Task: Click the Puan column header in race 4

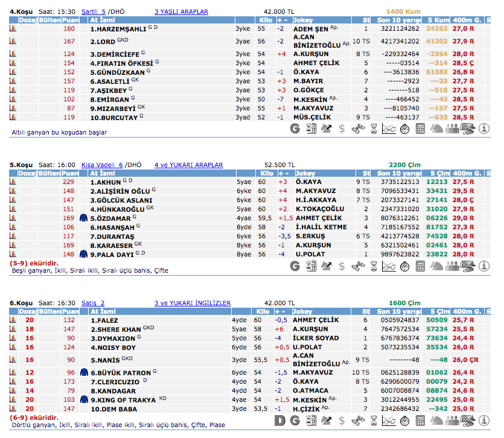Action: click(x=71, y=21)
